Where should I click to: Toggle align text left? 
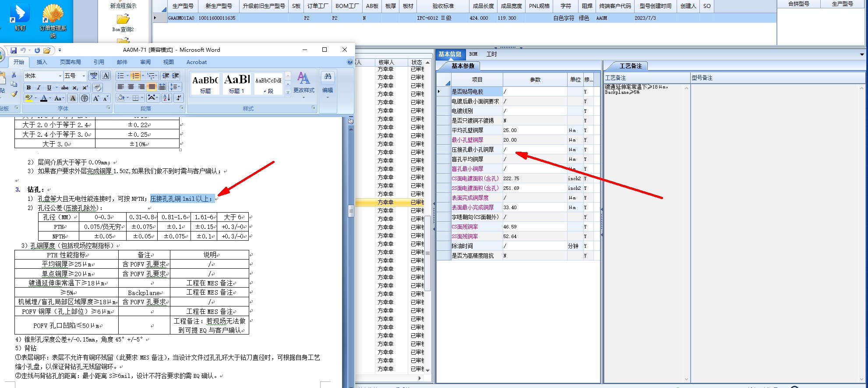121,87
